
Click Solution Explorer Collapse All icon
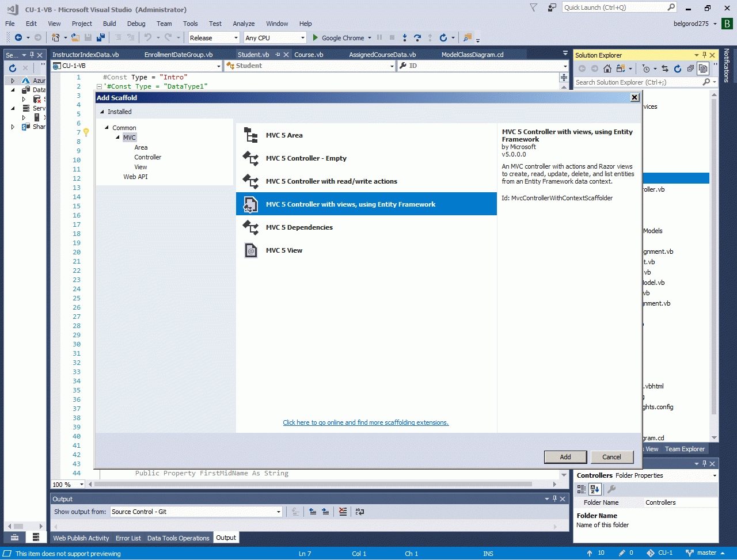pos(690,69)
